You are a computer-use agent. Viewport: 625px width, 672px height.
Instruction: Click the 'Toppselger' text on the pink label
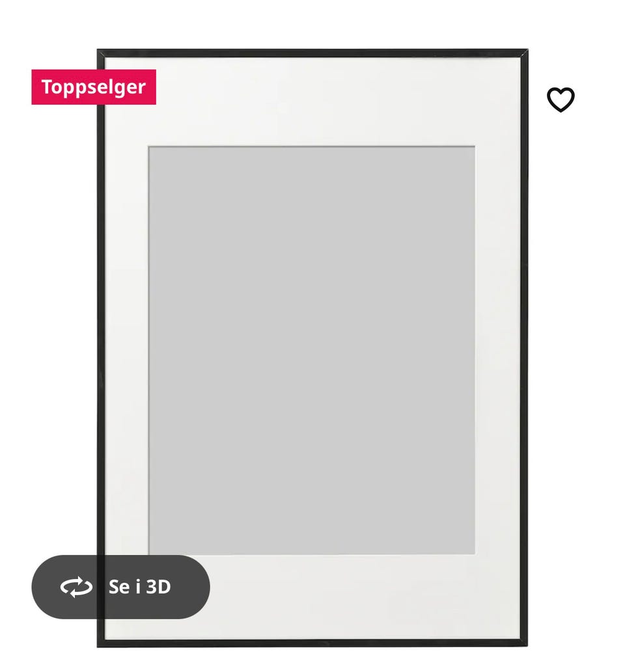coord(94,87)
